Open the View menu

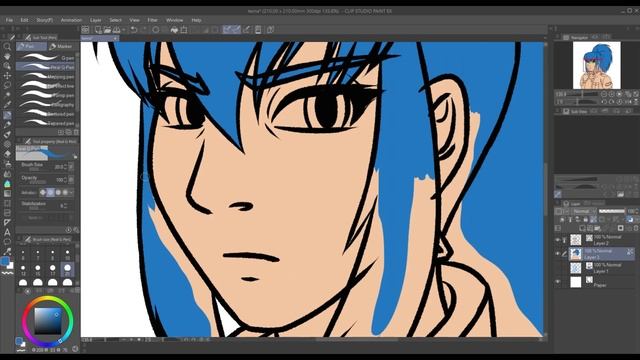click(135, 20)
